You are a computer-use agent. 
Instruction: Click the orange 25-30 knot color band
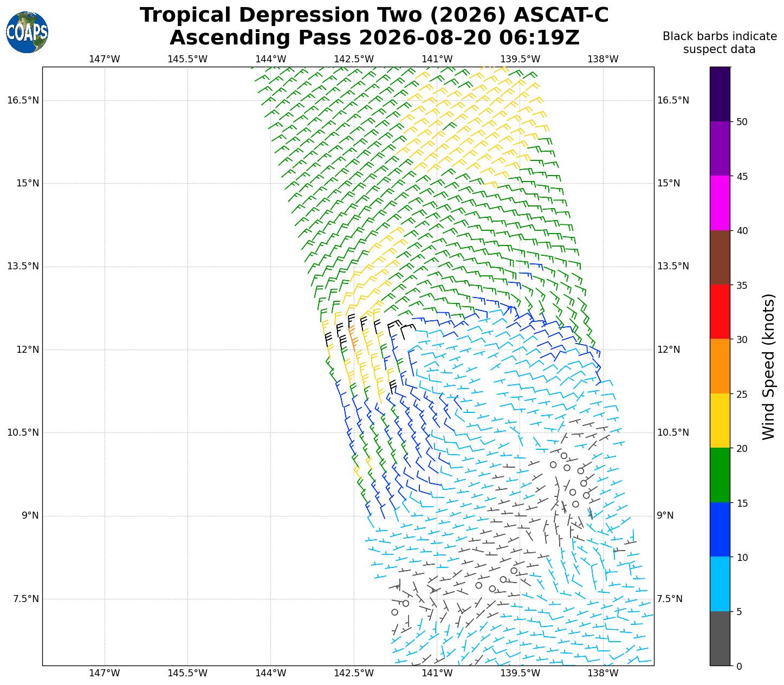[720, 366]
